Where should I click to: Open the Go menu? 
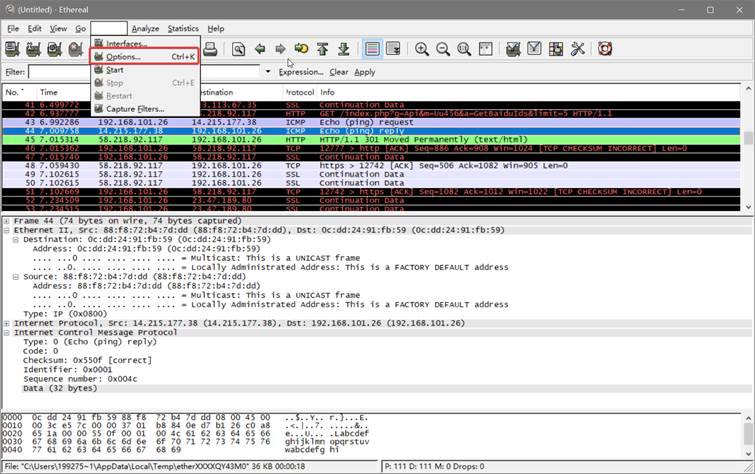(x=80, y=28)
